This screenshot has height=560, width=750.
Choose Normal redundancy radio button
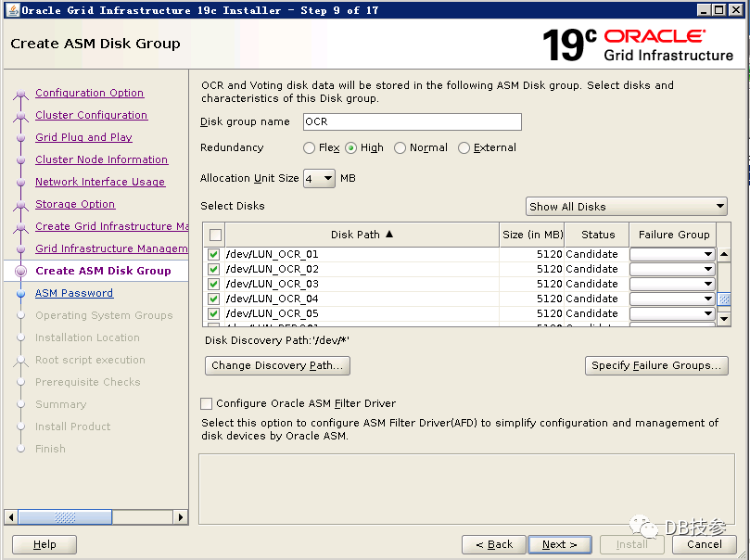[x=400, y=148]
